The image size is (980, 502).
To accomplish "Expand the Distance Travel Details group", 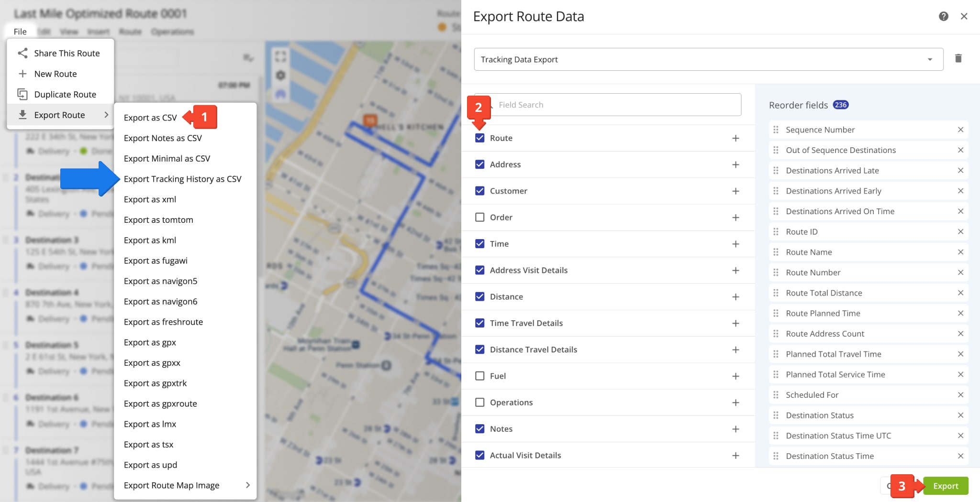I will coord(735,350).
